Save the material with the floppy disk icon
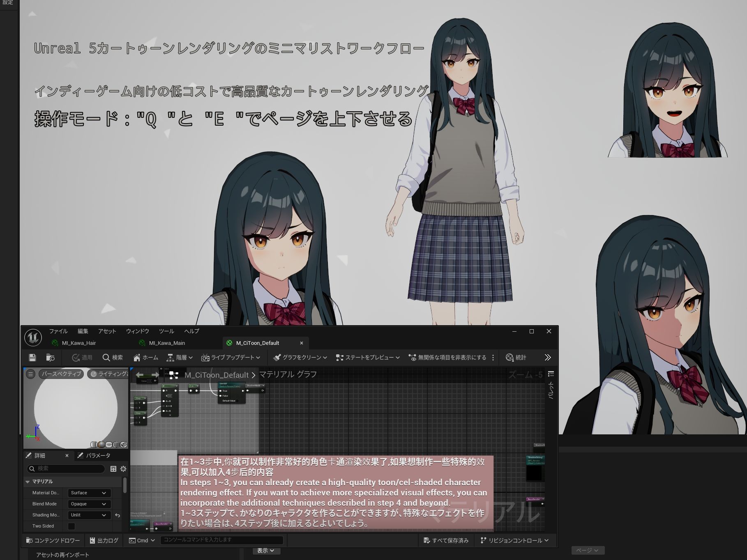Image resolution: width=747 pixels, height=560 pixels. tap(32, 358)
